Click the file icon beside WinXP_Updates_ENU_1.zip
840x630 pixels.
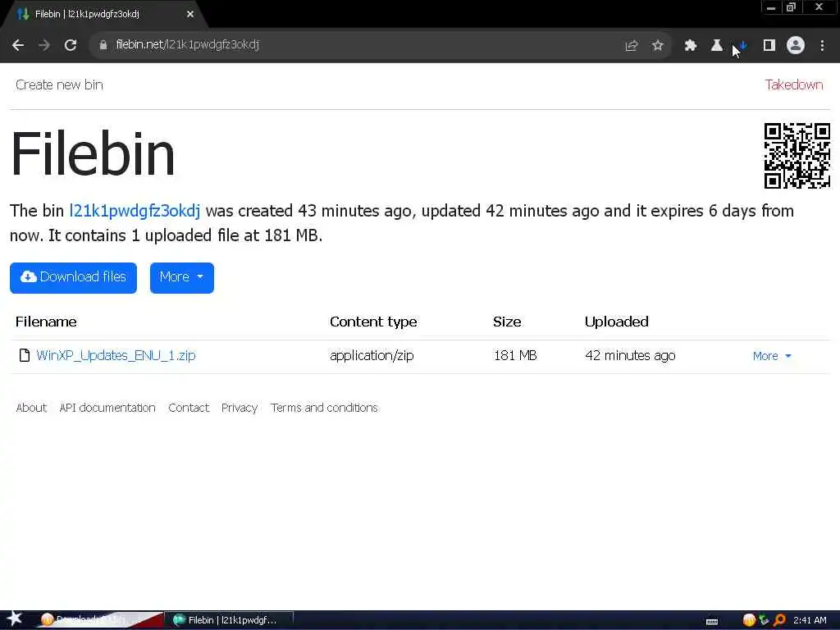24,355
